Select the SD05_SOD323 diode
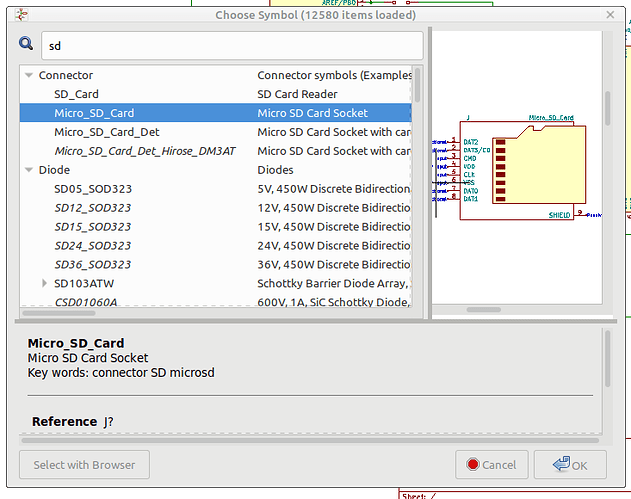Viewport: 631px width, 499px height. (x=216, y=189)
